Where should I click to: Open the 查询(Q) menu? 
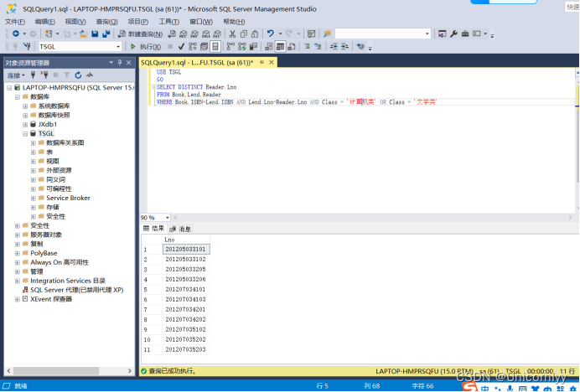pos(106,22)
